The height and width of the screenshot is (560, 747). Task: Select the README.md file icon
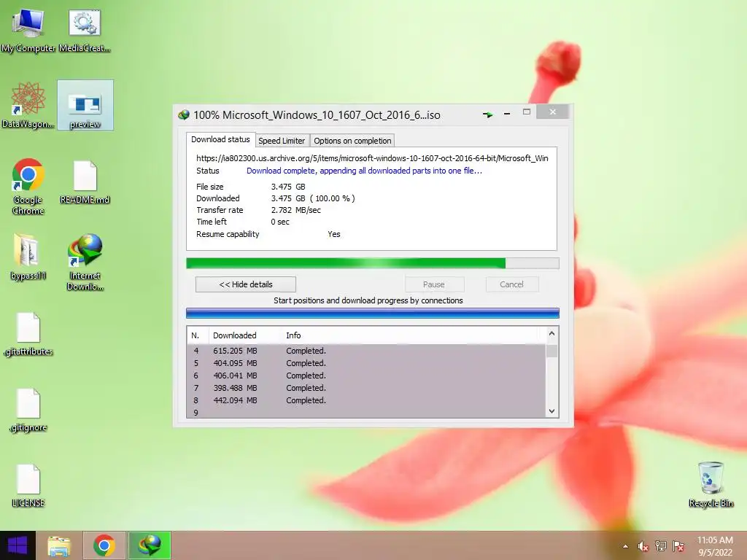click(x=85, y=182)
